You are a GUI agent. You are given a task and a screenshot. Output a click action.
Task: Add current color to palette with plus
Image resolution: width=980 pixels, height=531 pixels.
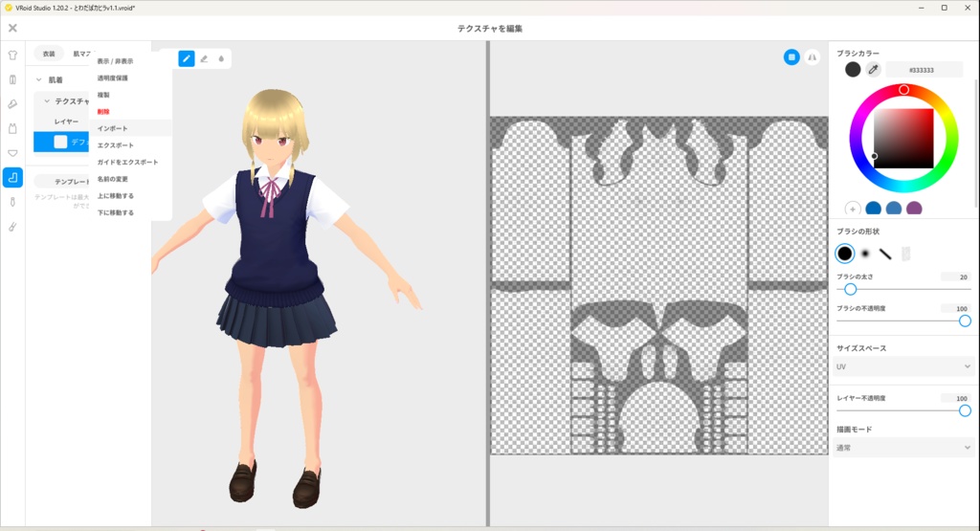pos(853,209)
